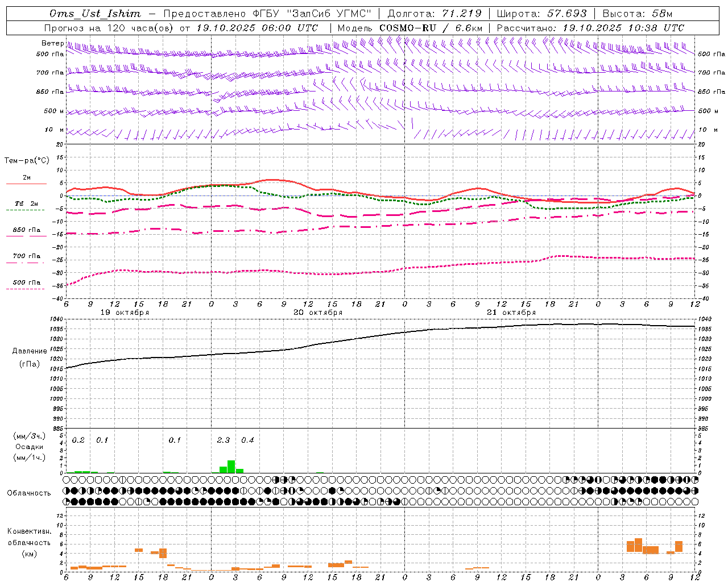Select the date label "20 октября"
The height and width of the screenshot is (582, 728).
coord(318,313)
